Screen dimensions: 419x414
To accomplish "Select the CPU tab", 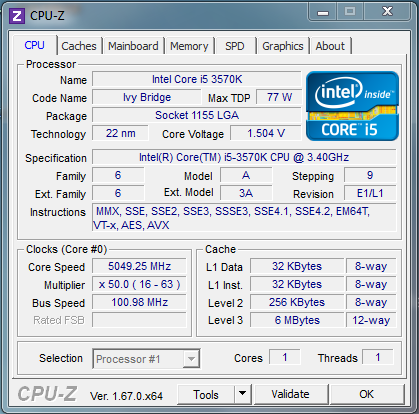I will pos(35,45).
